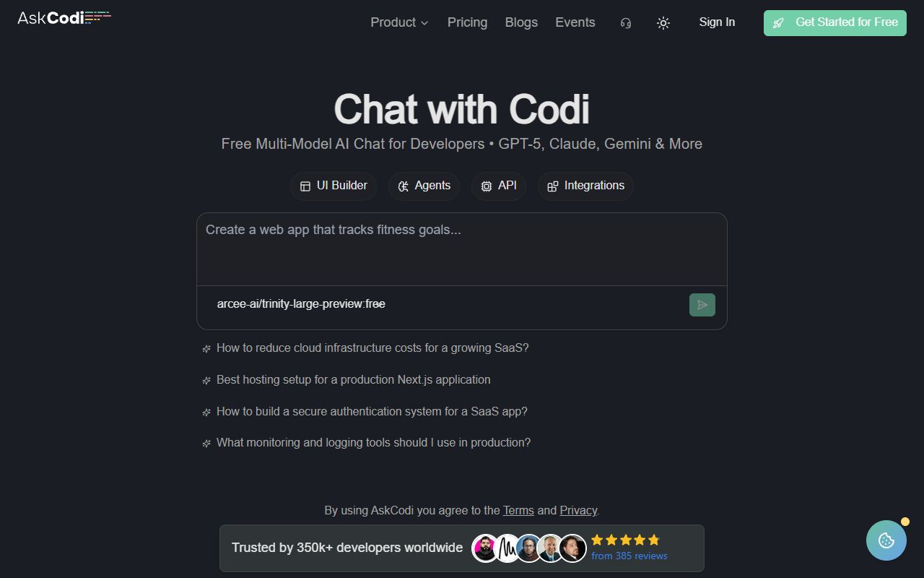
Task: Click the sparkle icon beside cloud infrastructure suggestion
Action: pyautogui.click(x=206, y=348)
